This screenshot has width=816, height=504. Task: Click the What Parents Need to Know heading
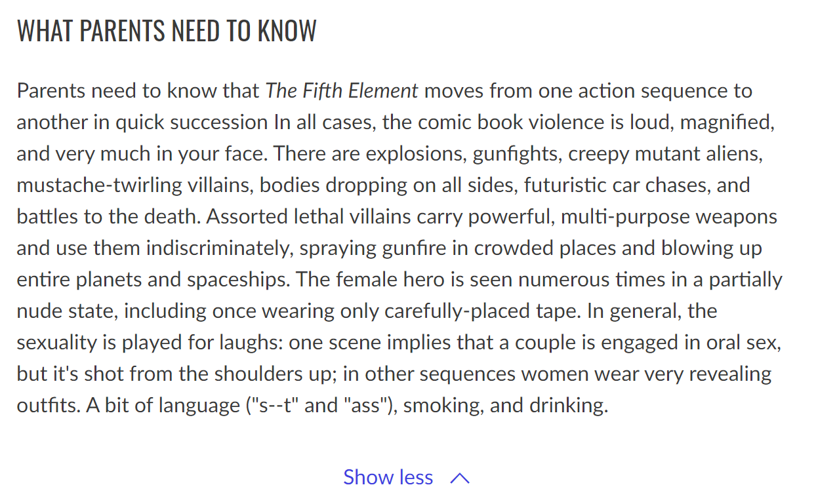coord(167,31)
